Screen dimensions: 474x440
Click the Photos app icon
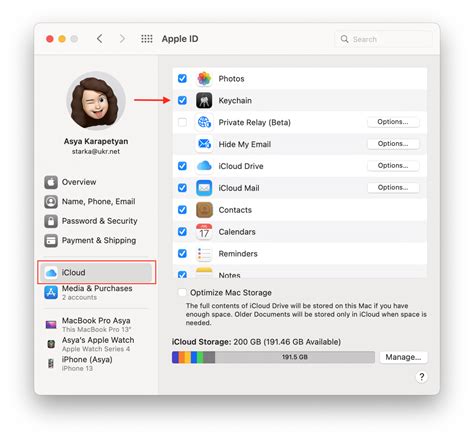tap(204, 79)
